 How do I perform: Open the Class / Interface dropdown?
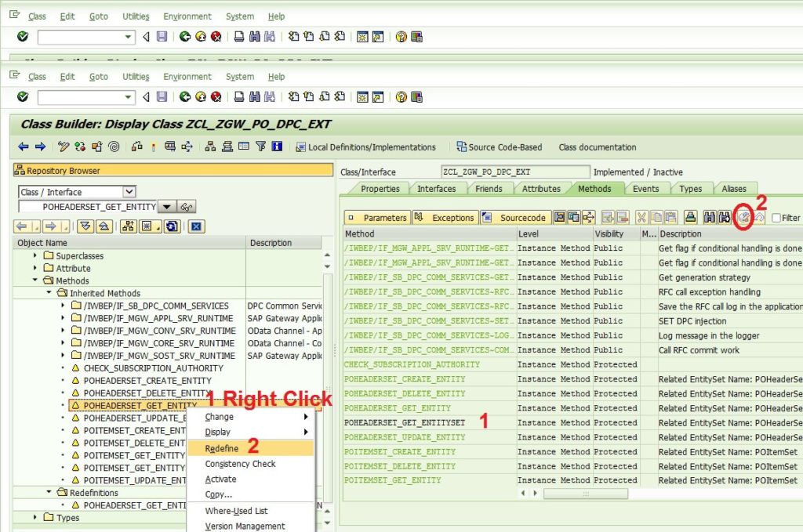pyautogui.click(x=127, y=191)
